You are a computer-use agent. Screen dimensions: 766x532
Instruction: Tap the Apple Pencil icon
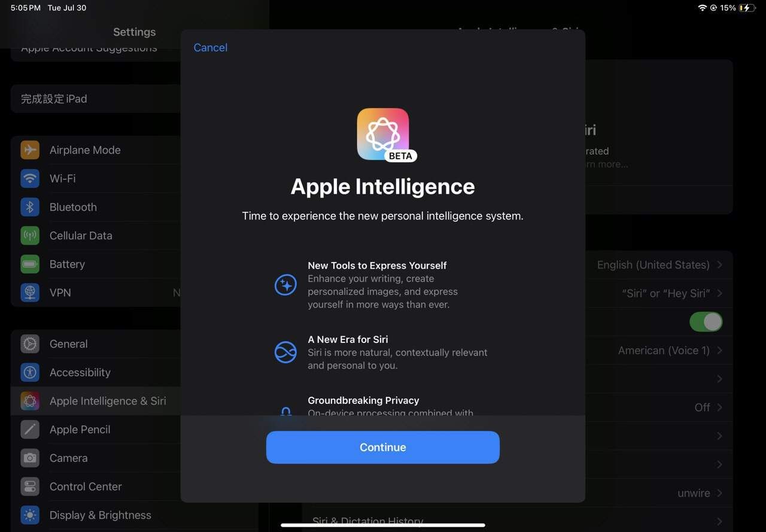pyautogui.click(x=30, y=429)
